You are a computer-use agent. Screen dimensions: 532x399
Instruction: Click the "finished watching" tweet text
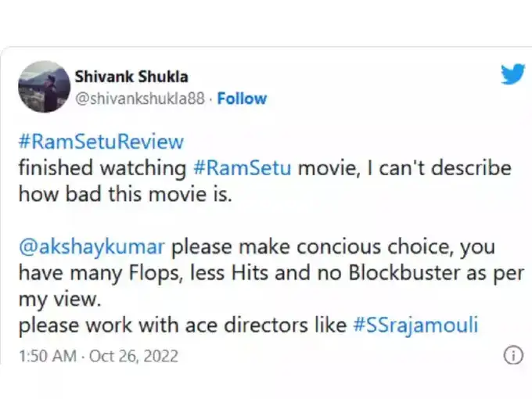click(x=101, y=168)
